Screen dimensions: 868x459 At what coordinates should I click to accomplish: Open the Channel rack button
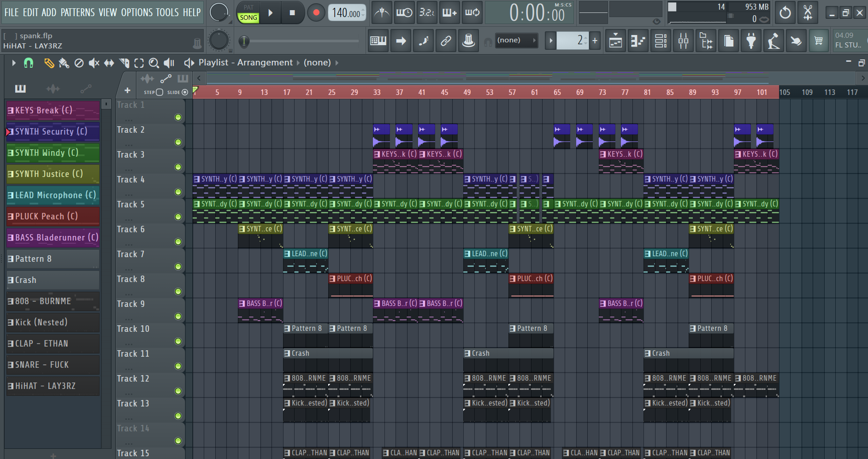point(661,41)
